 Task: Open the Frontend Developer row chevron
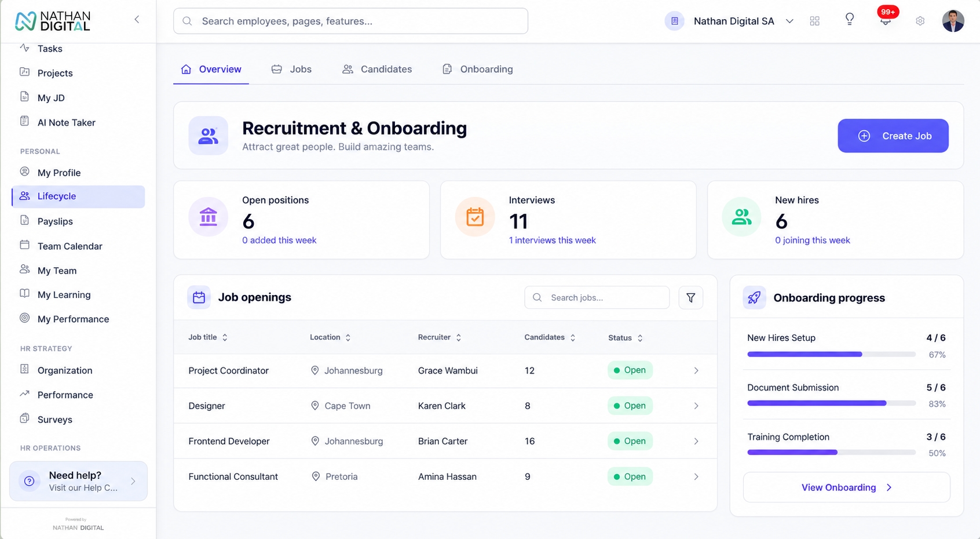click(696, 441)
